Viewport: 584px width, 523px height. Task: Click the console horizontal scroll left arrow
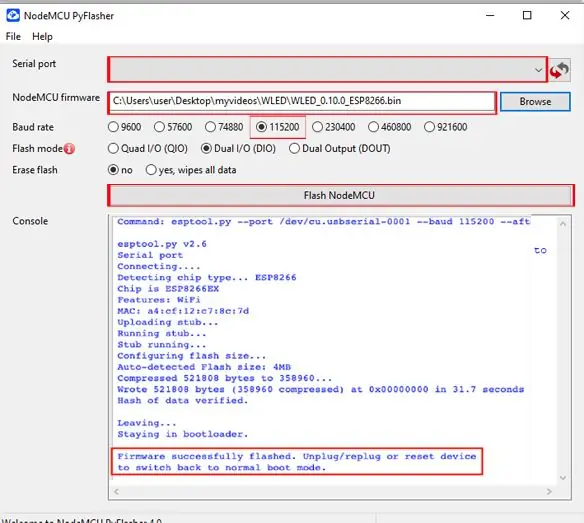(x=117, y=491)
